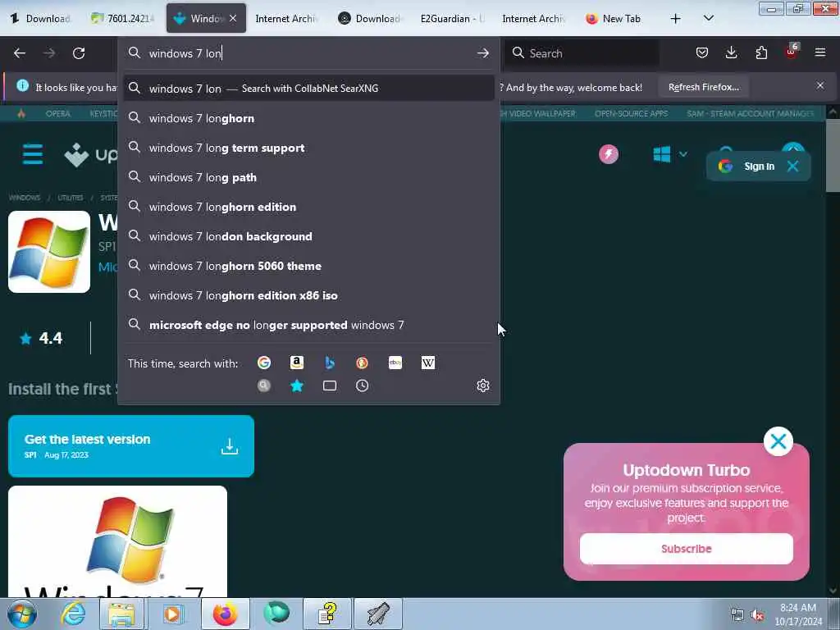Choose Search with CollabNet SearXNG row

pyautogui.click(x=308, y=88)
